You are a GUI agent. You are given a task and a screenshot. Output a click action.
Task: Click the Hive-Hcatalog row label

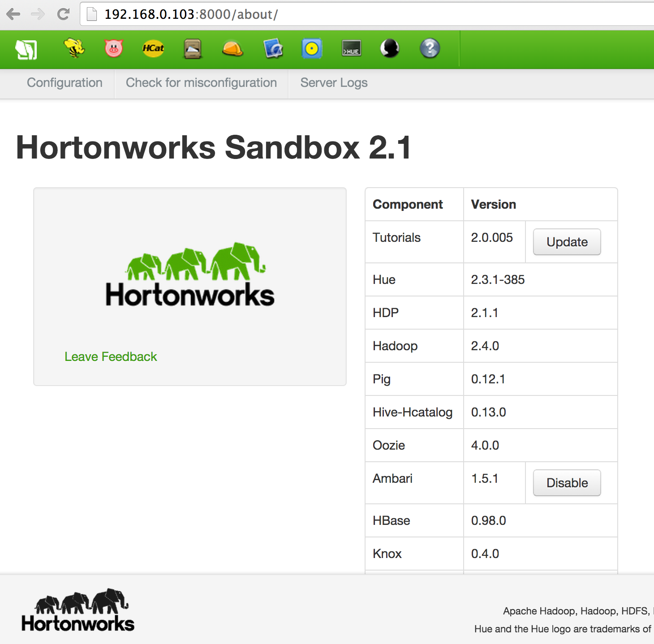[x=413, y=412]
